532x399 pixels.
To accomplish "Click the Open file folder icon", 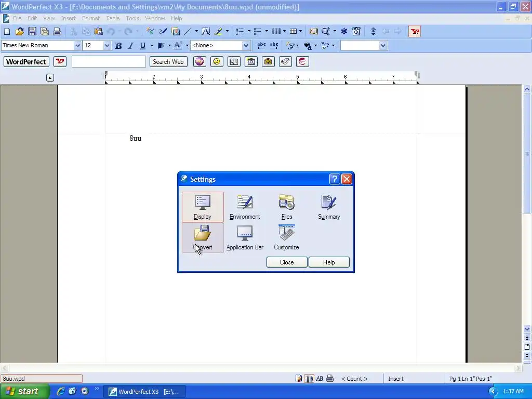I will click(19, 32).
